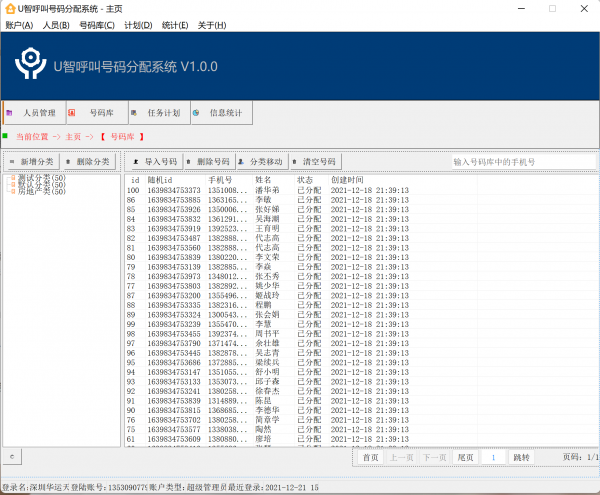This screenshot has height=495, width=600.
Task: Select 房地产类(50) in category tree
Action: coord(40,192)
